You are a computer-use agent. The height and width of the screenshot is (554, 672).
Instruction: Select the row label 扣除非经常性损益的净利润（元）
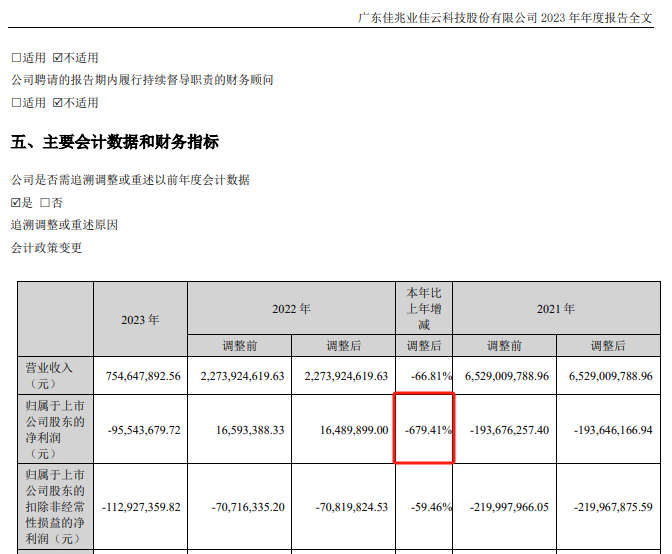(x=55, y=507)
